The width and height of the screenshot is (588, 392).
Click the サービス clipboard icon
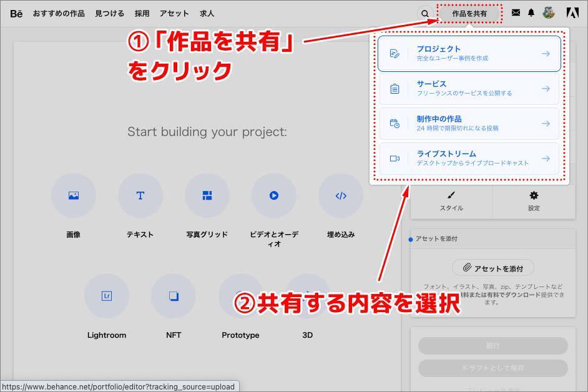(x=394, y=89)
